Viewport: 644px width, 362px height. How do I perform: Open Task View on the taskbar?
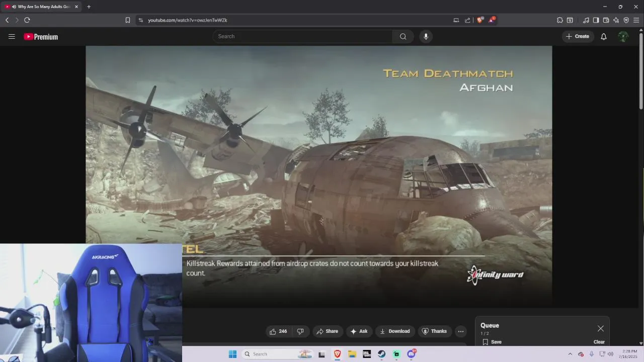322,354
